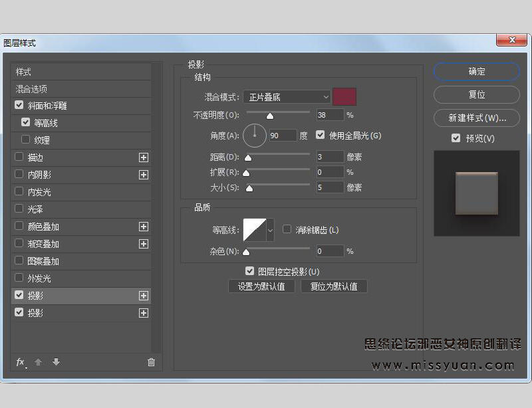532x408 pixels.
Task: Click the up arrow effect order icon
Action: click(38, 362)
